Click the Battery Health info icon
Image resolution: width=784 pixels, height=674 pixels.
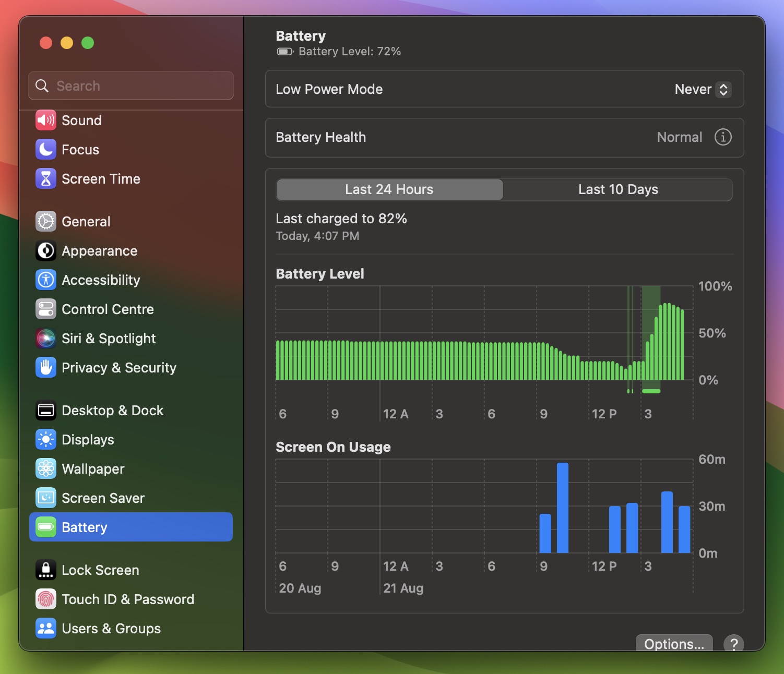pos(722,137)
